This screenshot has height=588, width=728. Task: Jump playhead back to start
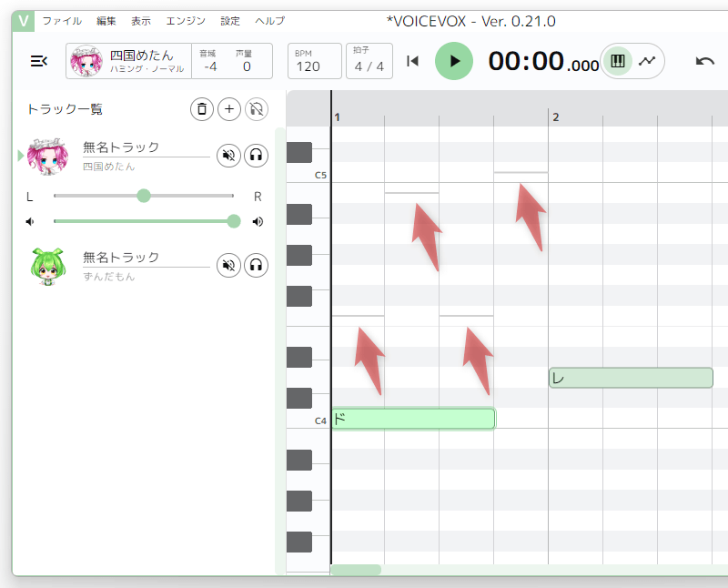(x=412, y=61)
